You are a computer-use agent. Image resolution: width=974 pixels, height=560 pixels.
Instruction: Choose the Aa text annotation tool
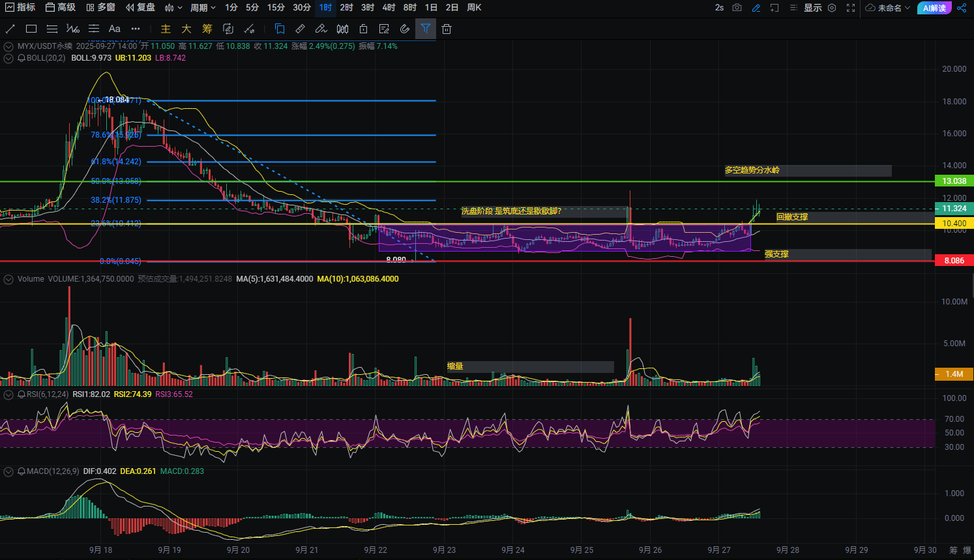click(x=115, y=29)
